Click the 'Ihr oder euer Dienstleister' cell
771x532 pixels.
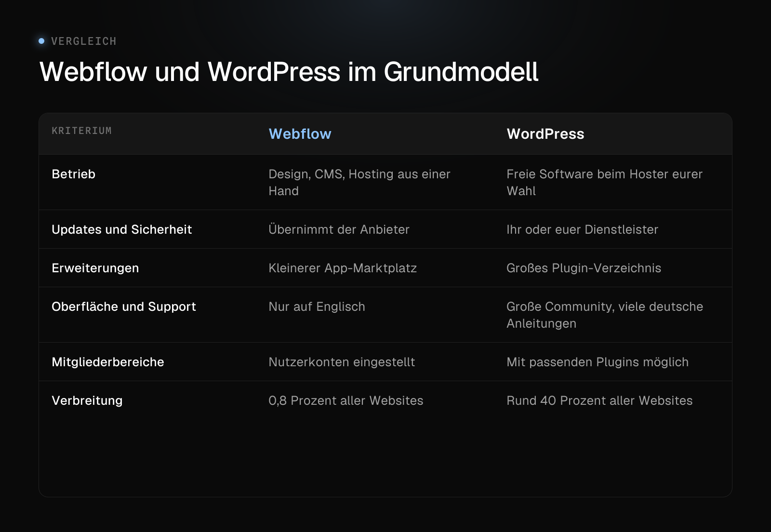point(582,229)
